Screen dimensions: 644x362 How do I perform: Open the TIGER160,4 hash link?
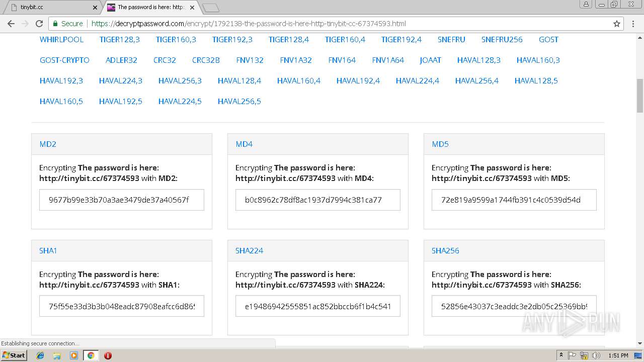[345, 39]
